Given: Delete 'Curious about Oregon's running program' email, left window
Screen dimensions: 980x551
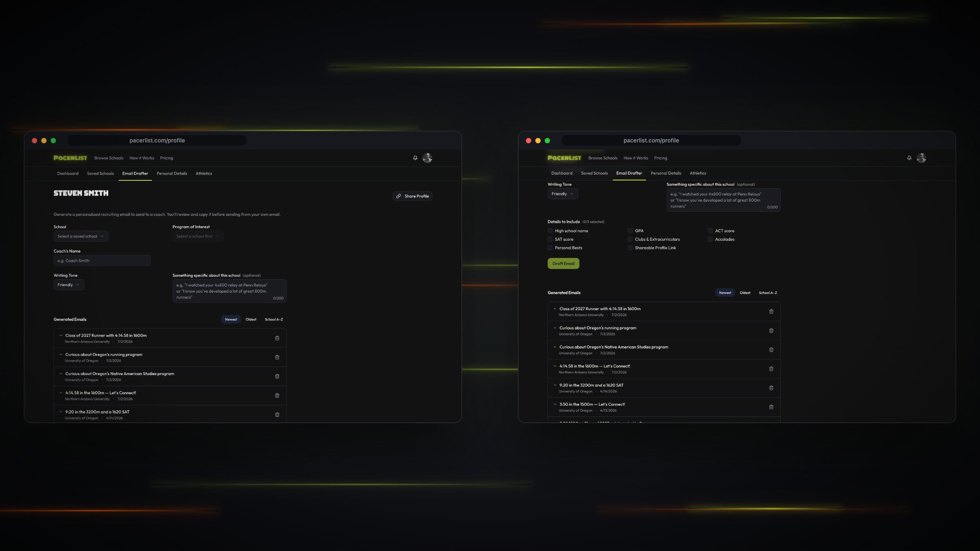Looking at the screenshot, I should [277, 358].
